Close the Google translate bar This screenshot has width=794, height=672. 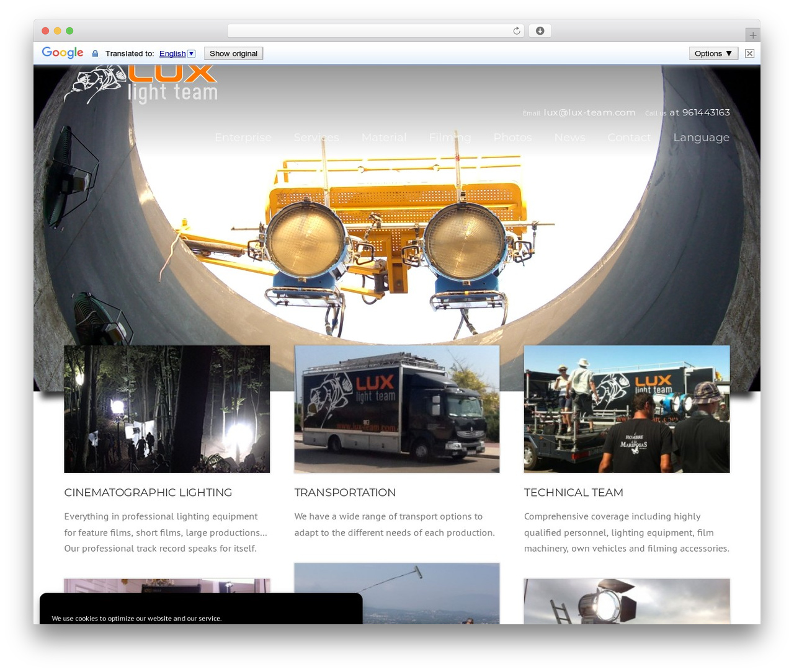click(749, 53)
